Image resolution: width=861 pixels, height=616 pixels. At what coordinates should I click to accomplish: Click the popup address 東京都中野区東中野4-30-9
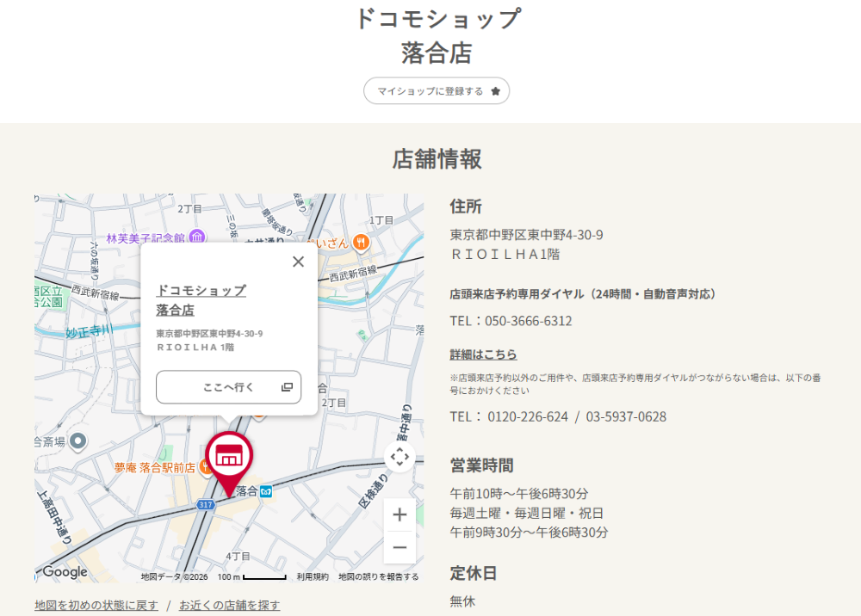point(209,334)
